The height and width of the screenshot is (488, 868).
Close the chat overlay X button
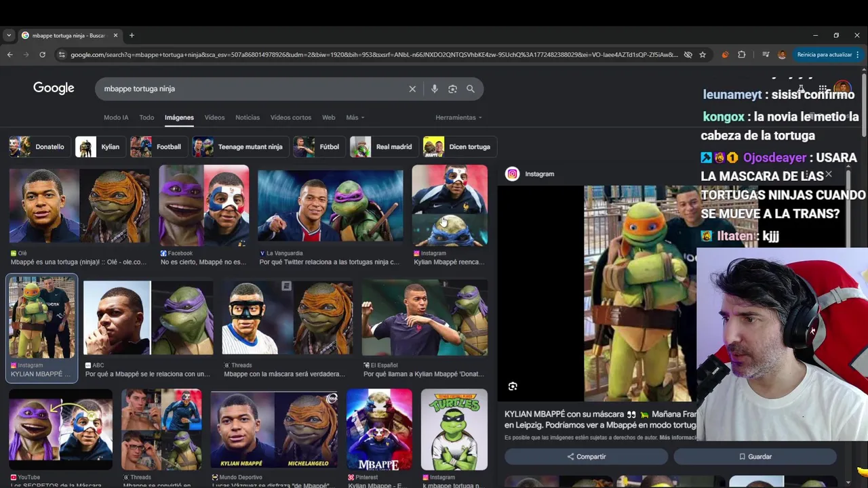(828, 175)
